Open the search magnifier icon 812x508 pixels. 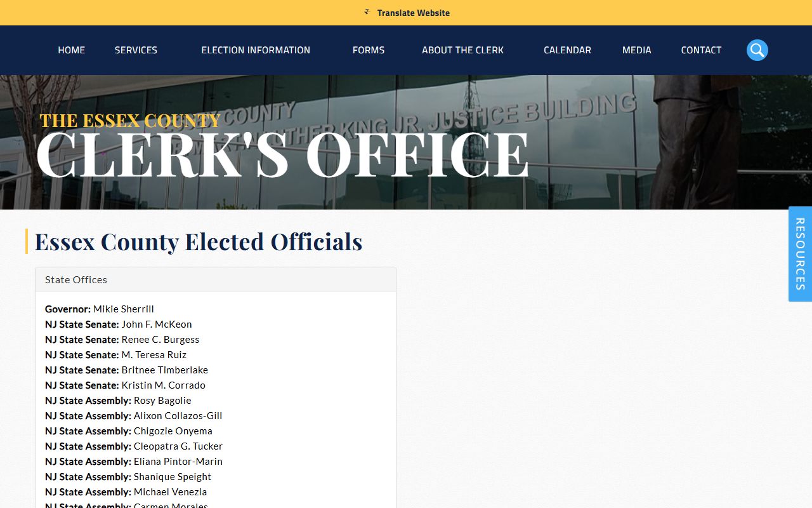point(757,50)
